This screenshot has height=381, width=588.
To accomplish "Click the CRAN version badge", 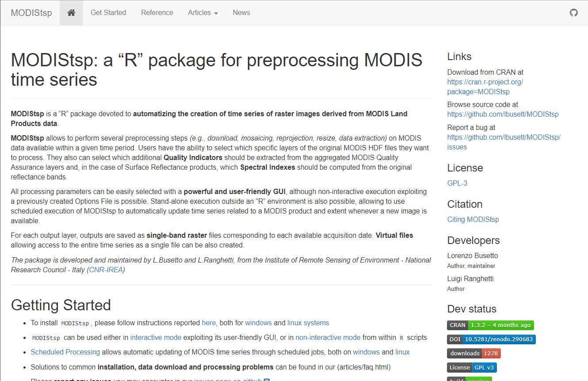I will coord(490,325).
